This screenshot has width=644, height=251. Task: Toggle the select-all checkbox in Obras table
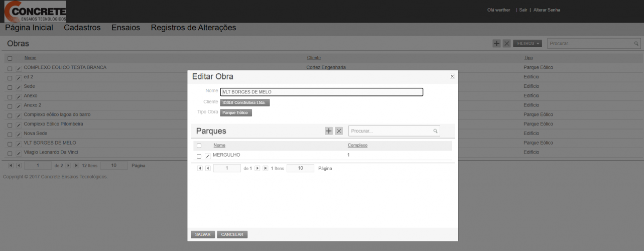(10, 58)
